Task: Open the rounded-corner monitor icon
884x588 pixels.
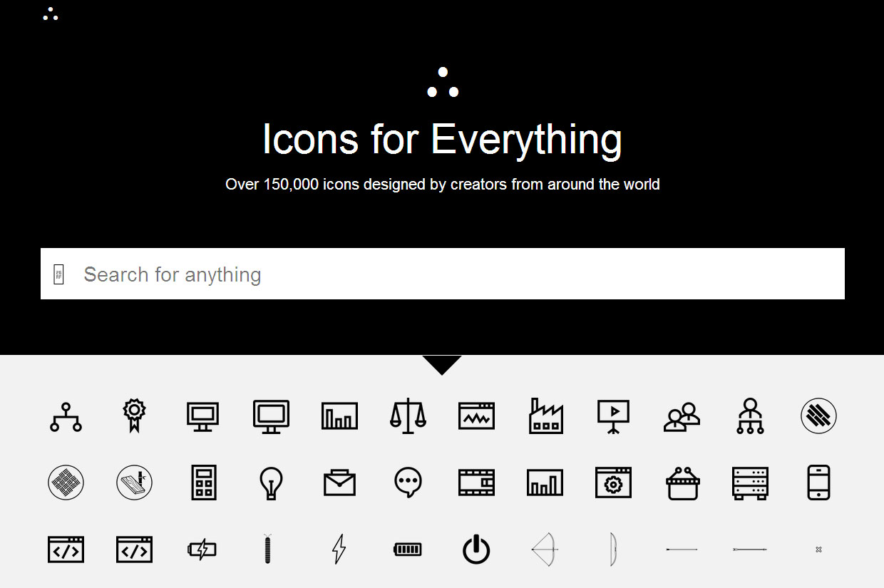Action: point(271,416)
